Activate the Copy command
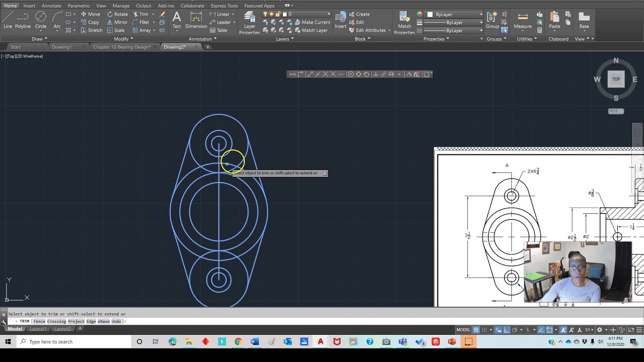644x362 pixels. (x=90, y=22)
